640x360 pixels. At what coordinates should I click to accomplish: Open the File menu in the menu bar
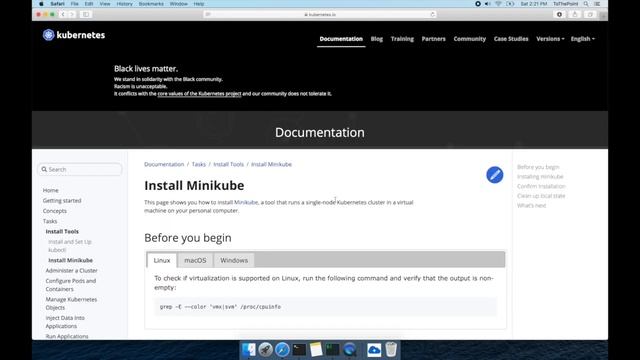pyautogui.click(x=74, y=4)
